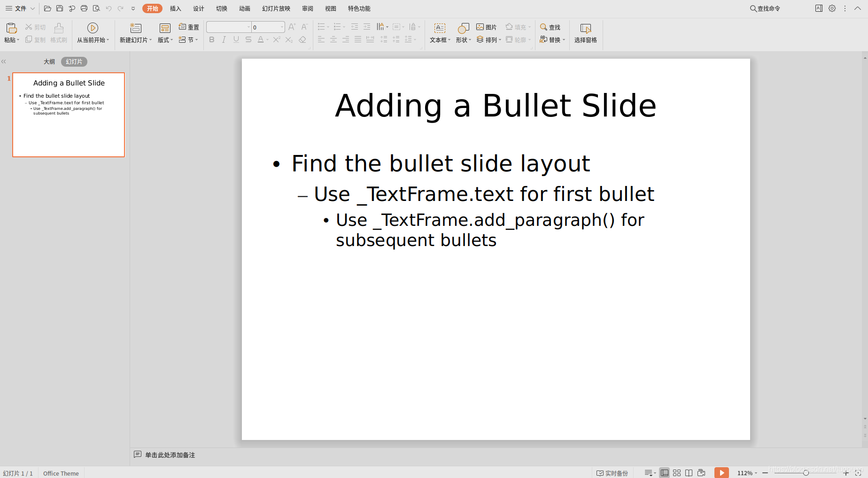Screen dimensions: 868x478
Task: Click the Shapes (形状) icon
Action: [463, 28]
